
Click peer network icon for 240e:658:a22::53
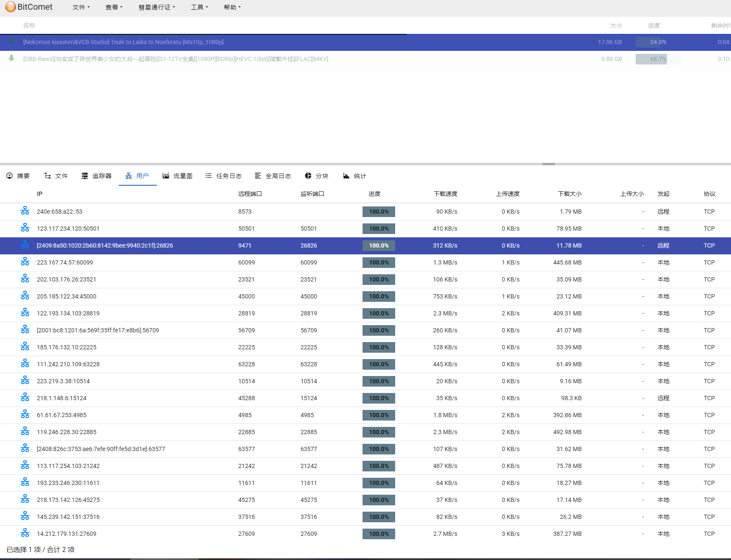(x=25, y=211)
